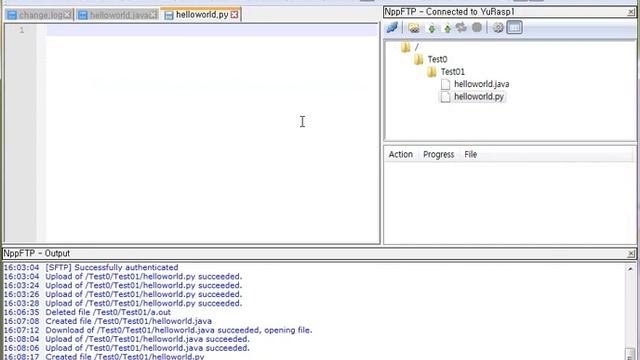
Task: Click the 16:07:08 'Created file' helloworld.java line
Action: coord(108,321)
